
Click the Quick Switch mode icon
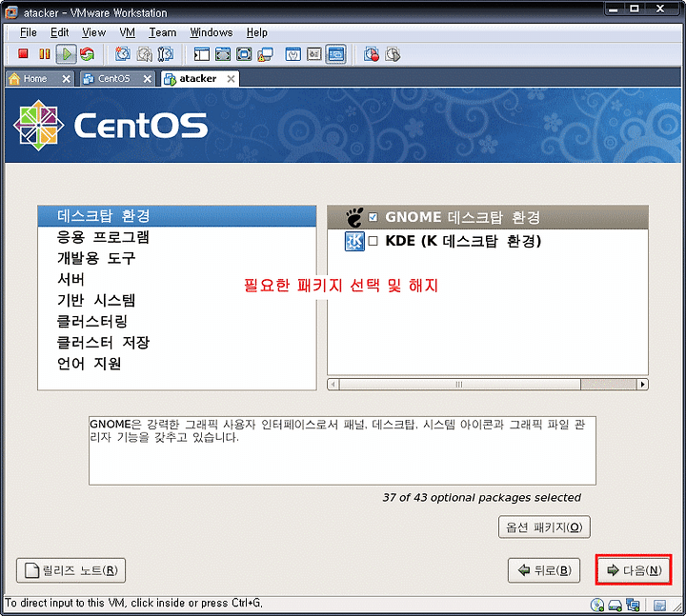223,54
